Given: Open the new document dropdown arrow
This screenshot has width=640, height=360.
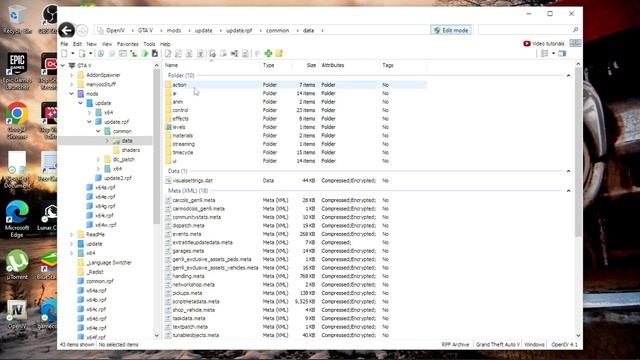Looking at the screenshot, I should 73,53.
